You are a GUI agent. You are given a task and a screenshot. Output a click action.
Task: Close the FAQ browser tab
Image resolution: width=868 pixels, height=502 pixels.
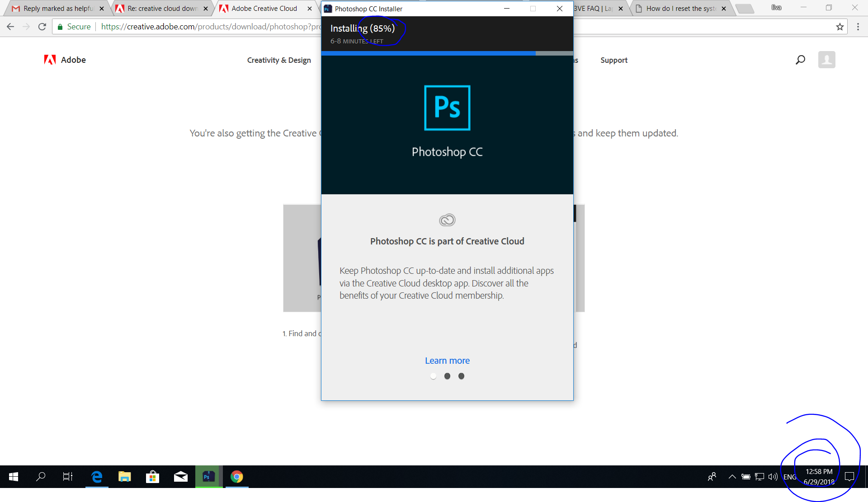coord(621,9)
